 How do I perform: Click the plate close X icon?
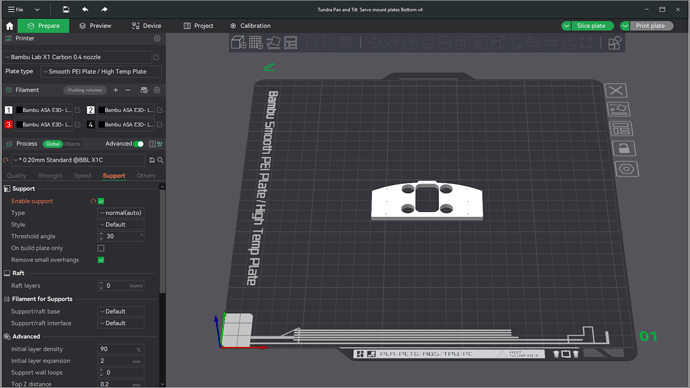616,91
